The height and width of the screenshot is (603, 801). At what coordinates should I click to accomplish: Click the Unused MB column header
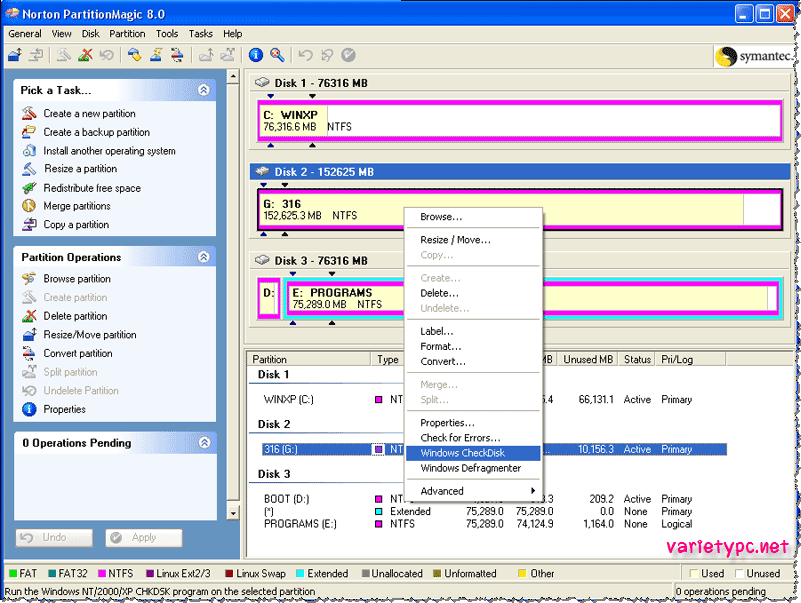587,359
